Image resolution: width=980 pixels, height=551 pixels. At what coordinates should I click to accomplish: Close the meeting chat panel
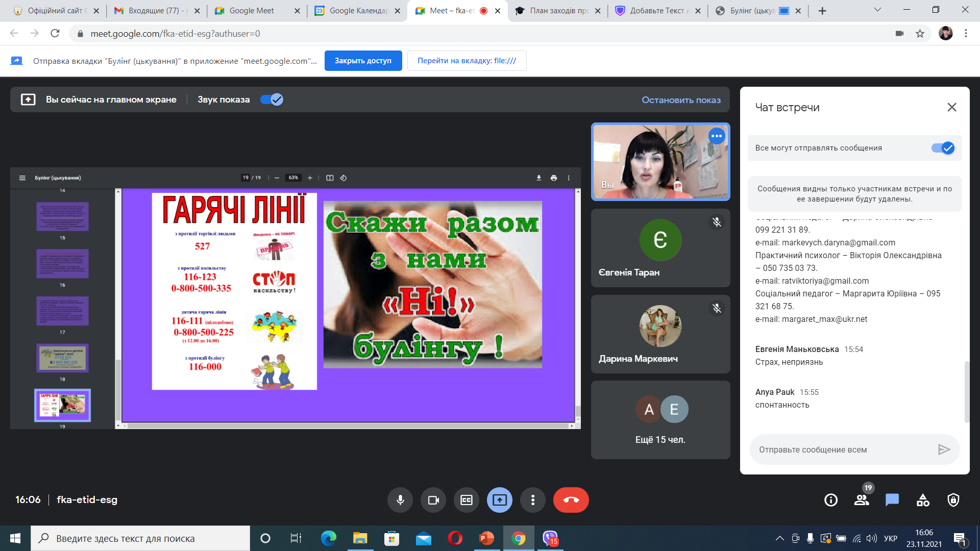952,107
